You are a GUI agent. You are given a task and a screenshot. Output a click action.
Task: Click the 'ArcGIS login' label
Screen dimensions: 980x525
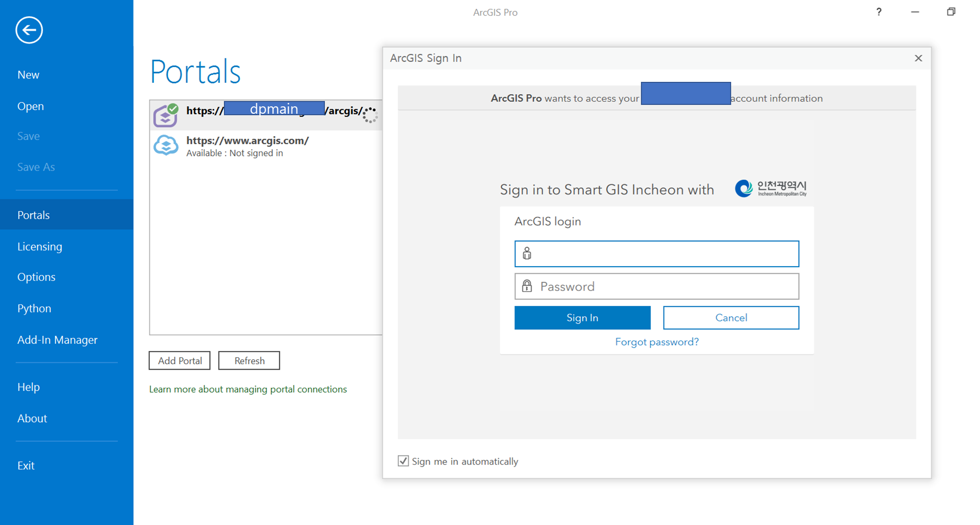click(547, 222)
